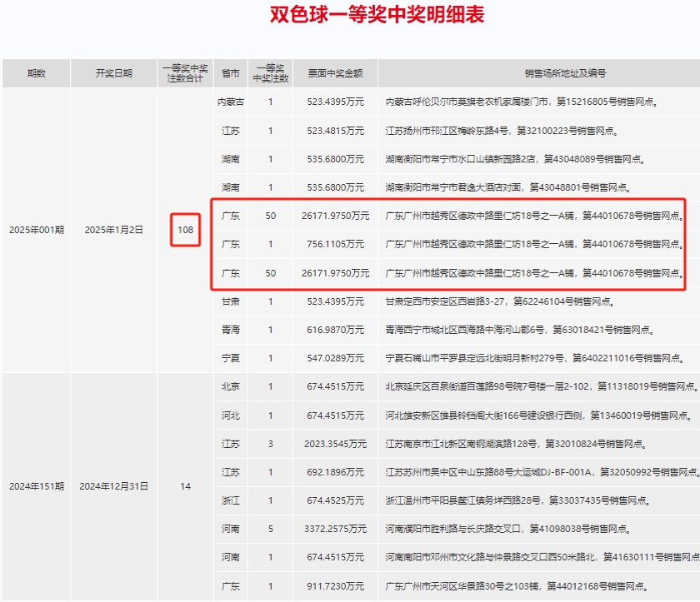This screenshot has height=602, width=700.
Task: Select the '开奖日期' column header
Action: [114, 73]
